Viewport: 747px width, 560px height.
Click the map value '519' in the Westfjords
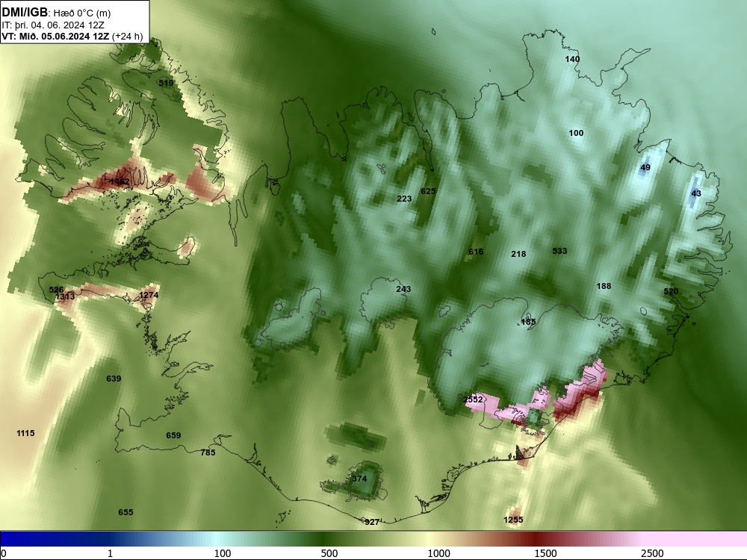pos(166,83)
